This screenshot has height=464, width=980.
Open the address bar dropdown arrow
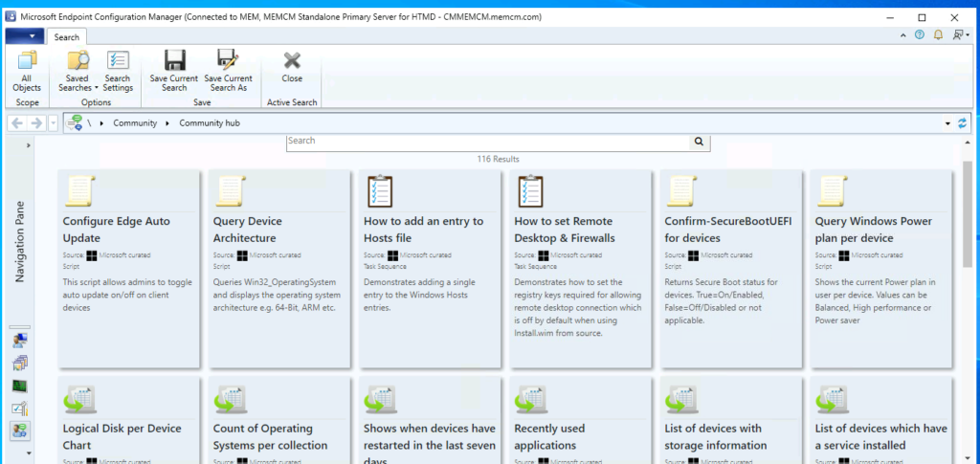[x=948, y=123]
